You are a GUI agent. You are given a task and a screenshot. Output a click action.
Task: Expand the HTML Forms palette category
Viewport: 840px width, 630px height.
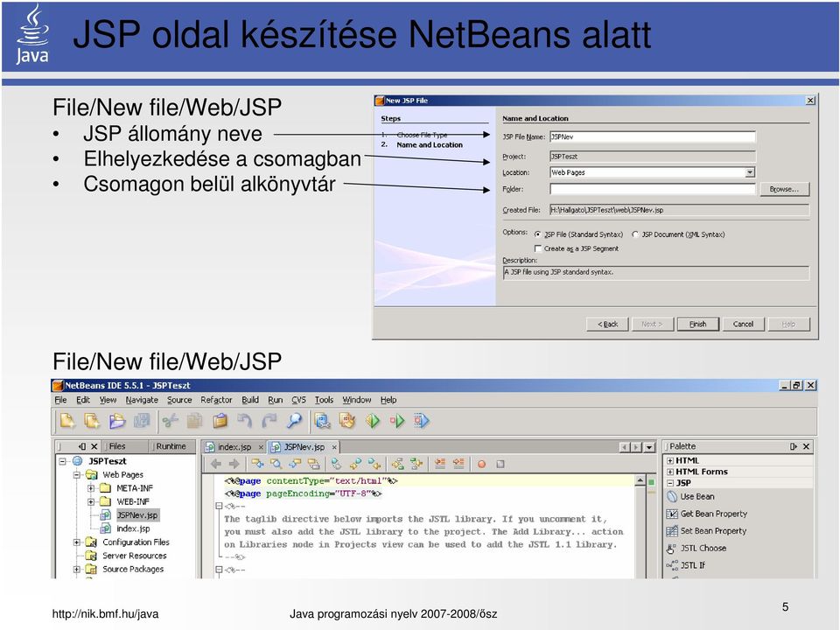(670, 472)
